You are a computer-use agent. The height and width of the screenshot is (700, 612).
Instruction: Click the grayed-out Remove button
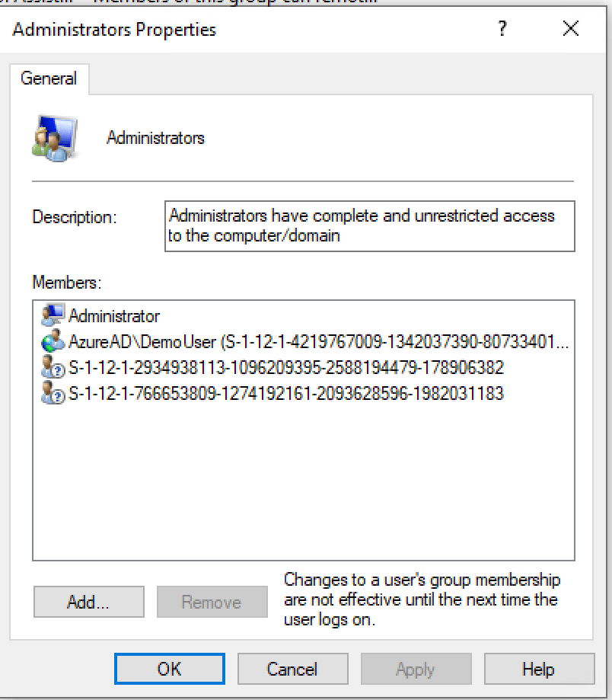click(x=212, y=602)
